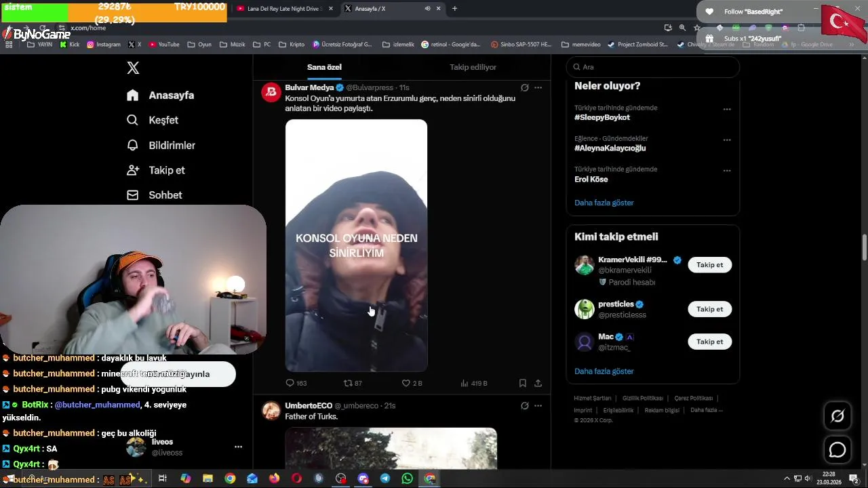This screenshot has width=868, height=488.
Task: Open Opera from the taskbar
Action: [x=296, y=479]
